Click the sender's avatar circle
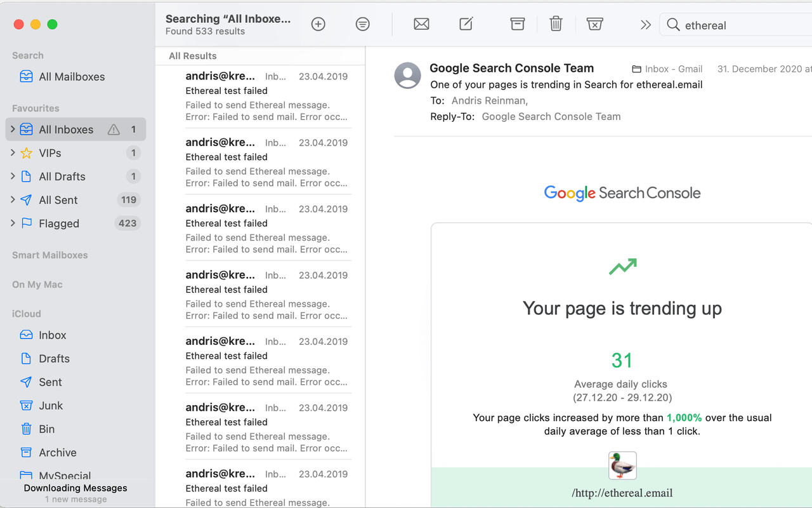This screenshot has height=508, width=812. (407, 76)
